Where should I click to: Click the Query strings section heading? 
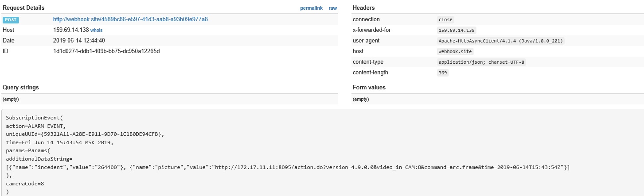pos(21,88)
